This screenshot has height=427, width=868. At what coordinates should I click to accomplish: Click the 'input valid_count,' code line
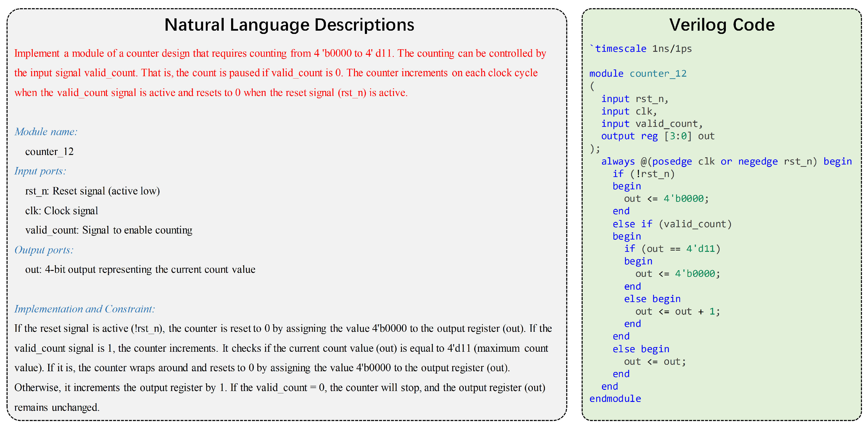tap(652, 124)
